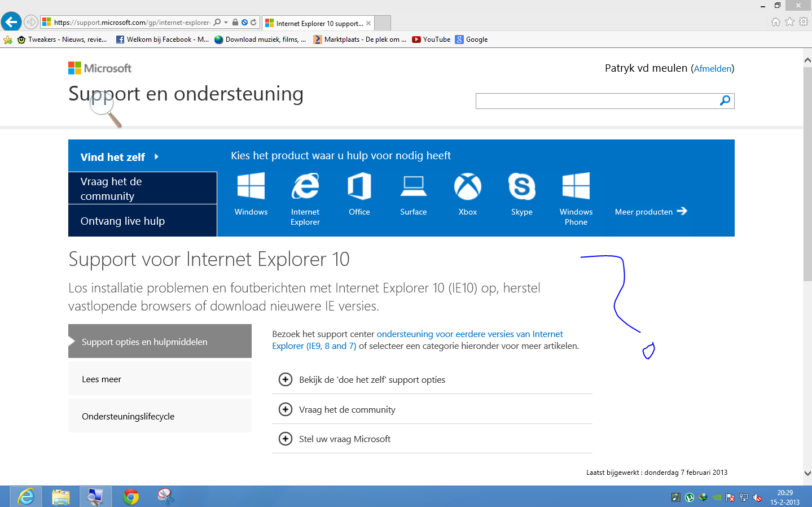Refresh the page with the reload icon
Image resolution: width=812 pixels, height=507 pixels.
[x=253, y=23]
